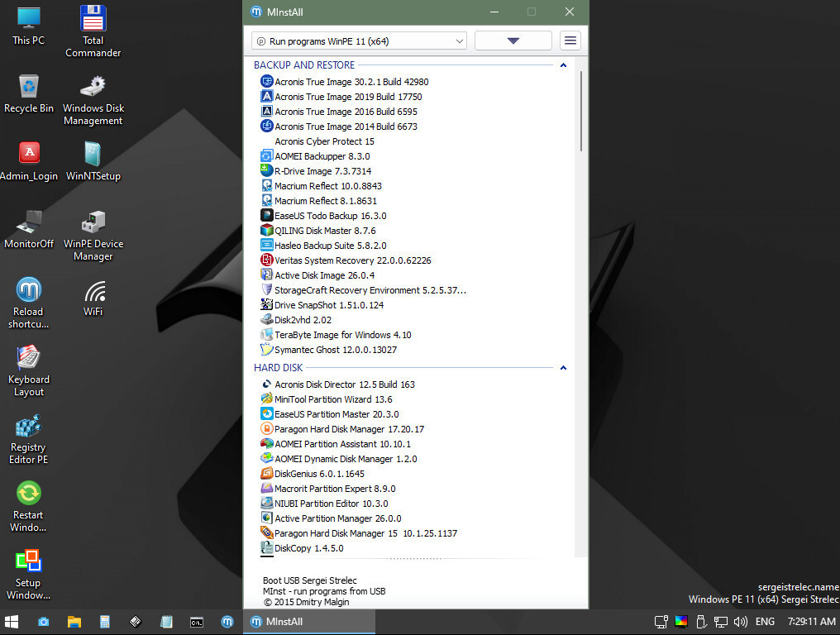Screen dimensions: 840x635
Task: Click the Acronis True Image 30.2.1 icon
Action: click(266, 82)
